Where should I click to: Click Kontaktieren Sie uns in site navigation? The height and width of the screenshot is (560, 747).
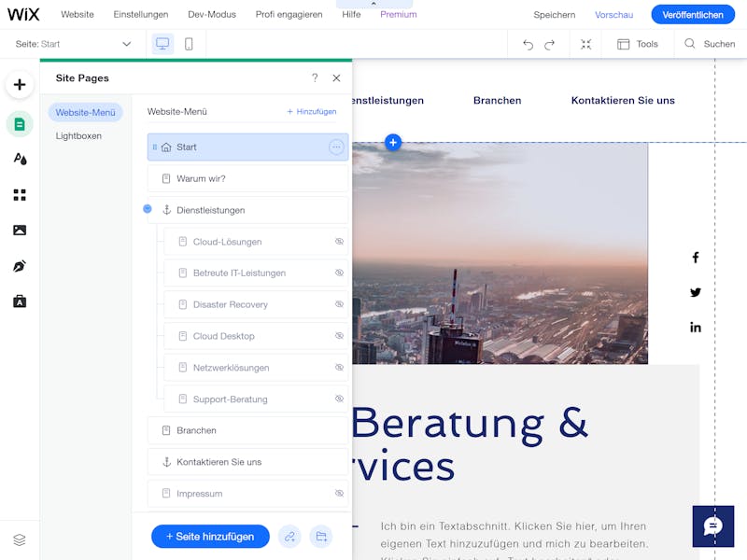(x=623, y=101)
